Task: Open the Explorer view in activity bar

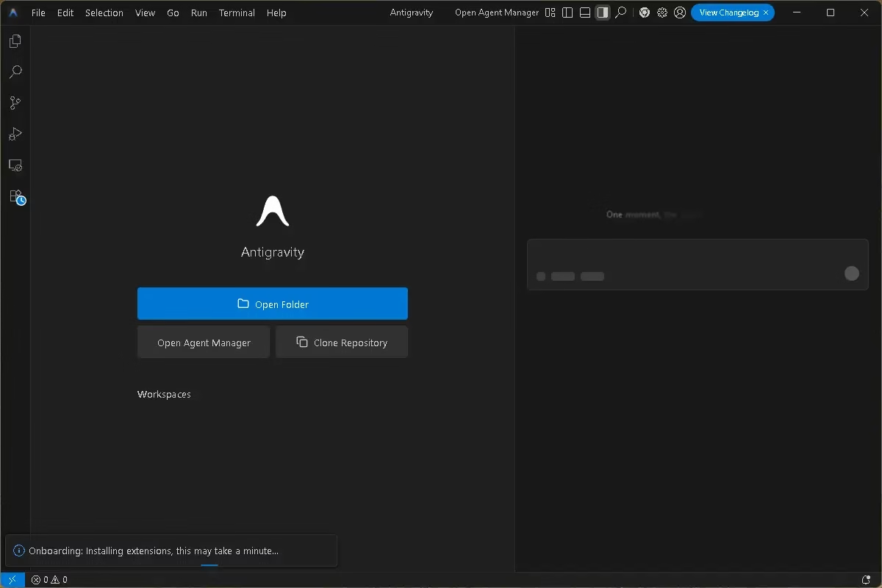Action: [x=15, y=41]
